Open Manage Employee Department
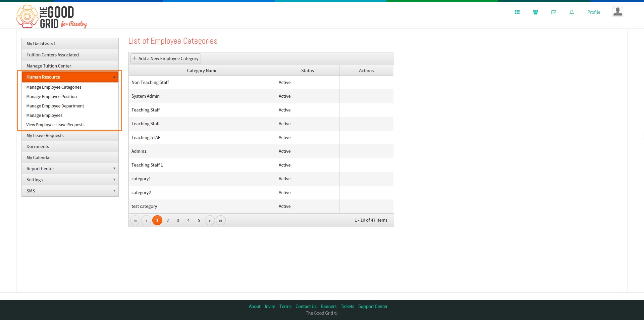 pos(55,106)
